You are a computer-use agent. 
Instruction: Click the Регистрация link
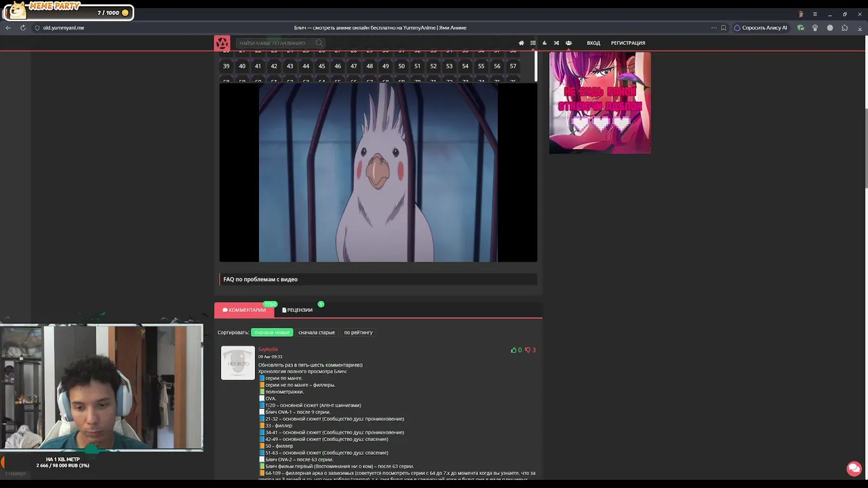[x=628, y=43]
